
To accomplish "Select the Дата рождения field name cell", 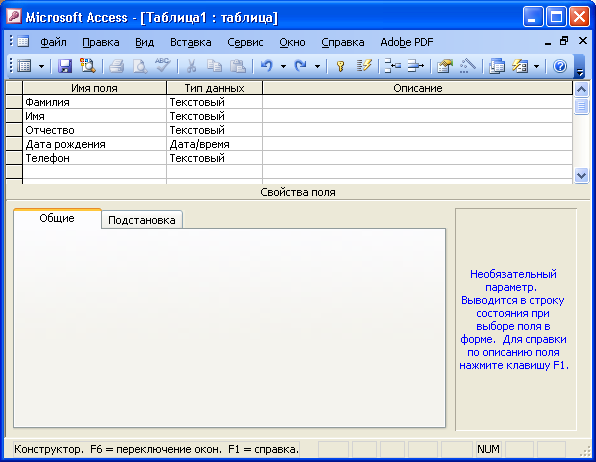I will 94,144.
